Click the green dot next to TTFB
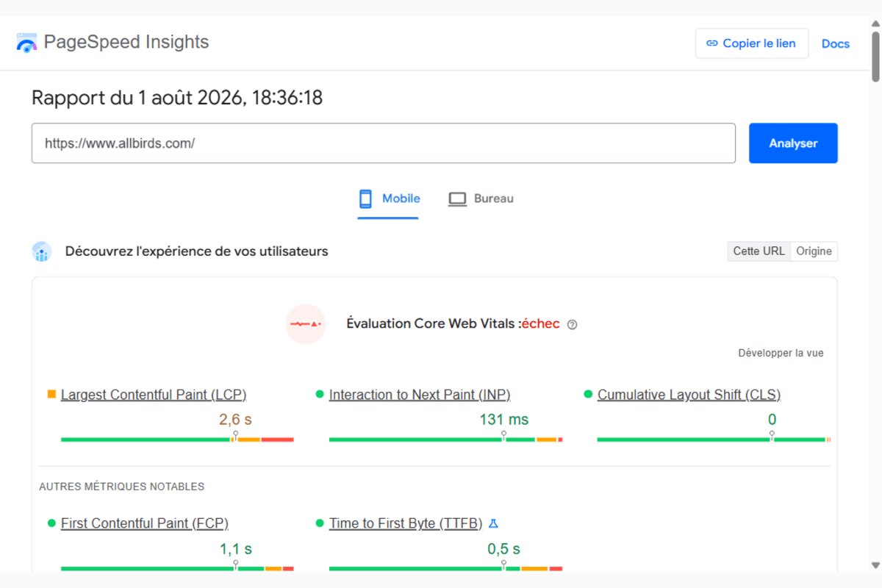This screenshot has height=588, width=882. point(320,523)
